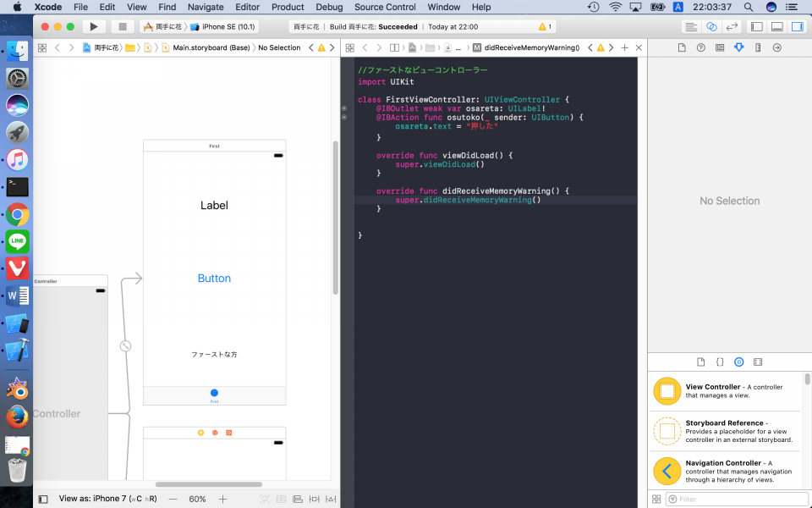
Task: Toggle the Utilities pane
Action: tap(798, 27)
